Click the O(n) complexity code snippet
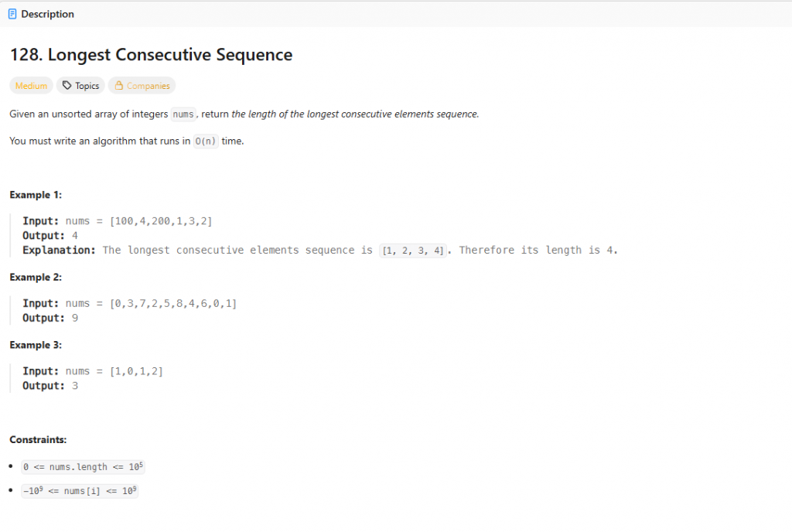Image resolution: width=792 pixels, height=532 pixels. point(206,142)
